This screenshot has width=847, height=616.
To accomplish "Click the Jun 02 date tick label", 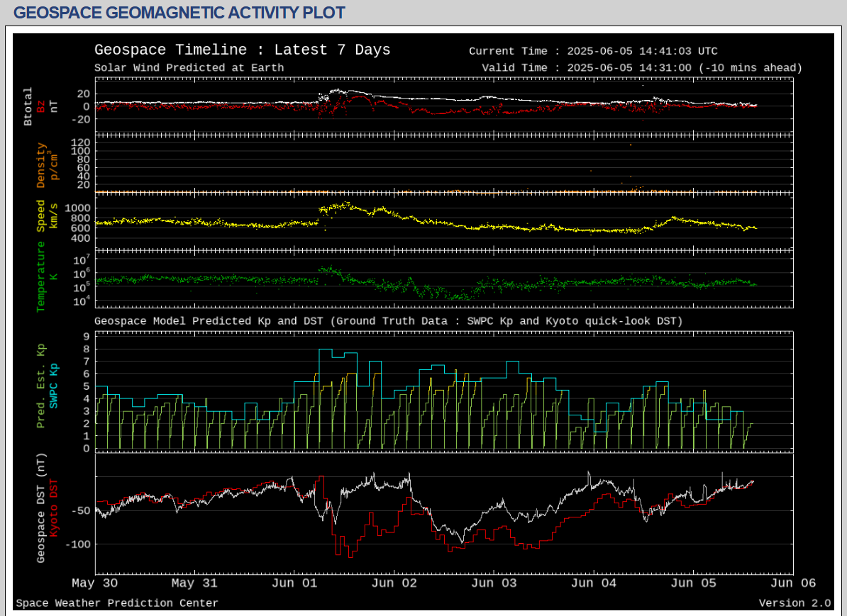I will [x=394, y=583].
